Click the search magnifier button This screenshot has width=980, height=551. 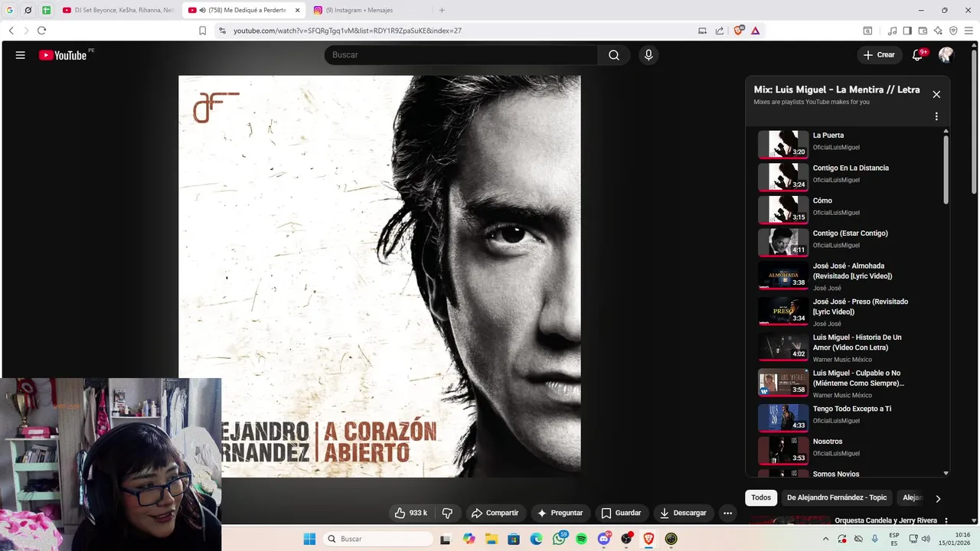(x=614, y=55)
